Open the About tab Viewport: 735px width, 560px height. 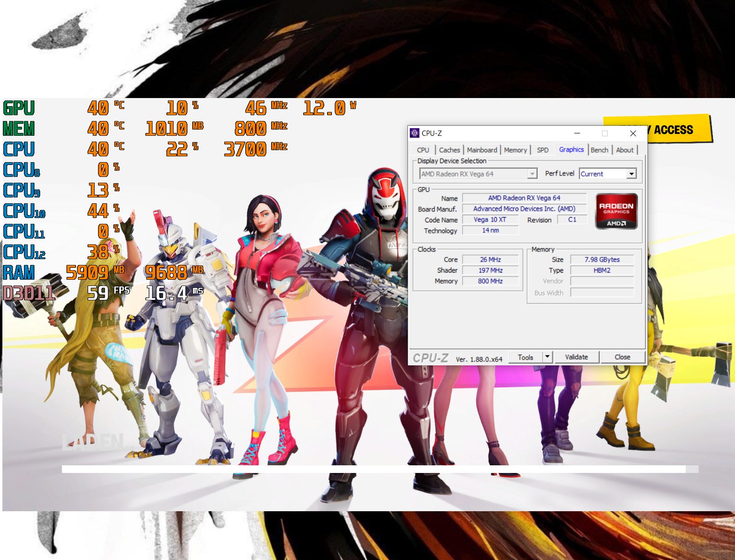625,150
